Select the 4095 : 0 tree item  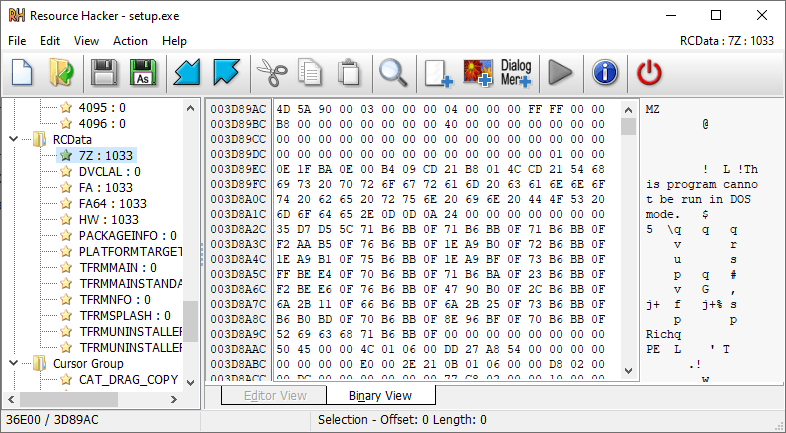[x=102, y=107]
